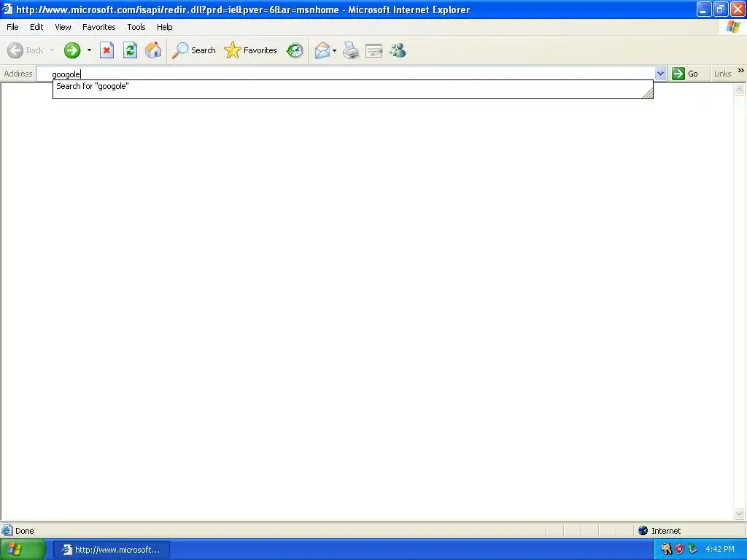The width and height of the screenshot is (747, 560).
Task: Open the Windows Start button
Action: coord(23,550)
